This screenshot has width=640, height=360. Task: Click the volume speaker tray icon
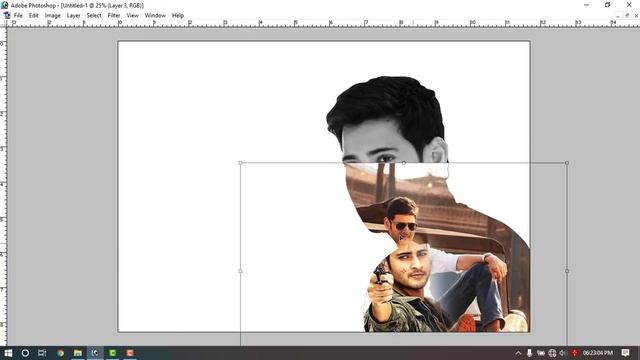point(563,353)
